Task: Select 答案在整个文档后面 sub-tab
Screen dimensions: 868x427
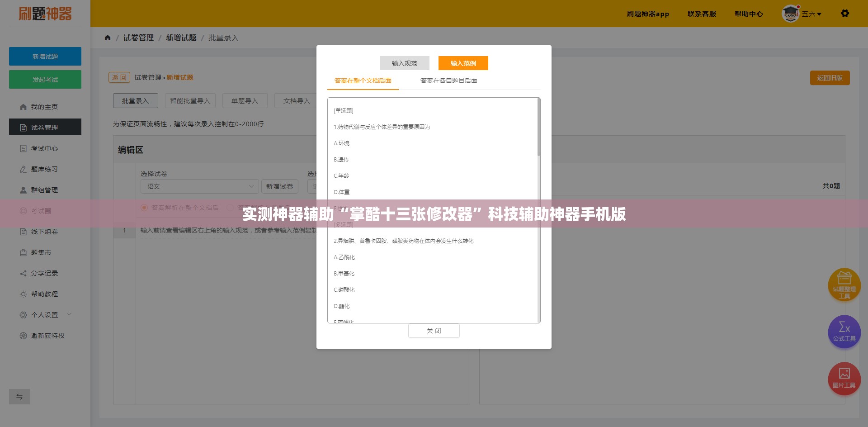Action: tap(363, 81)
